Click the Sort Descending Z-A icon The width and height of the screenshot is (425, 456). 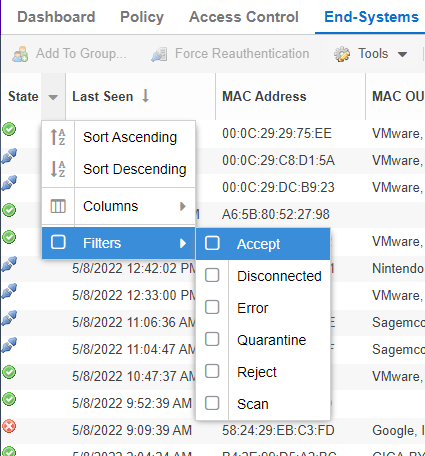point(58,169)
